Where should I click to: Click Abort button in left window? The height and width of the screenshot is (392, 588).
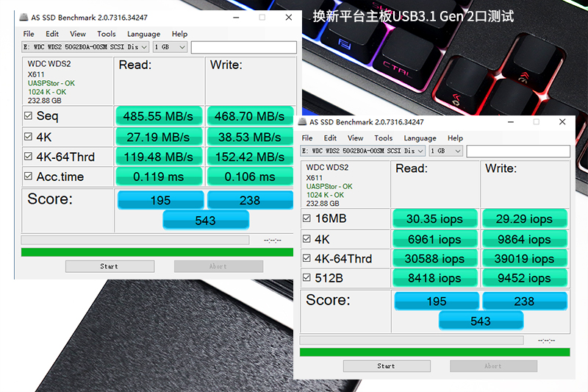coord(218,266)
